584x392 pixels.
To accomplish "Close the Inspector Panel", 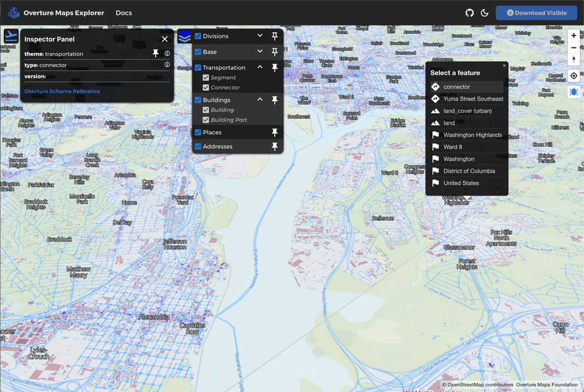I will (x=165, y=39).
